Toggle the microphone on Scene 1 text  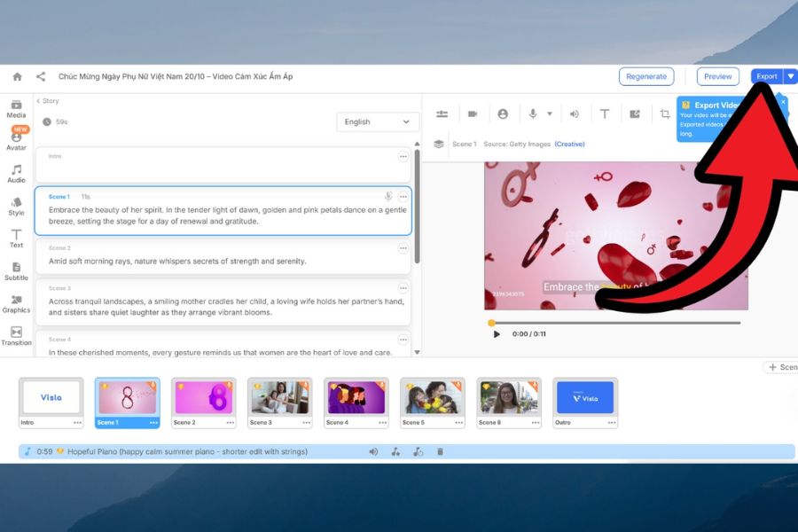pos(388,197)
